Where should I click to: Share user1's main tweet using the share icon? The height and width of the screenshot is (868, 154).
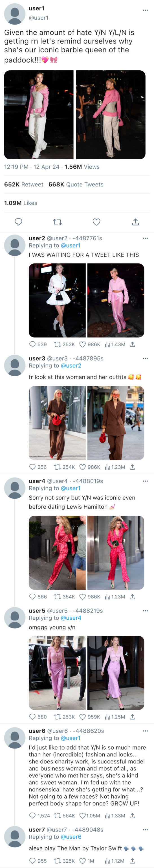tap(135, 222)
